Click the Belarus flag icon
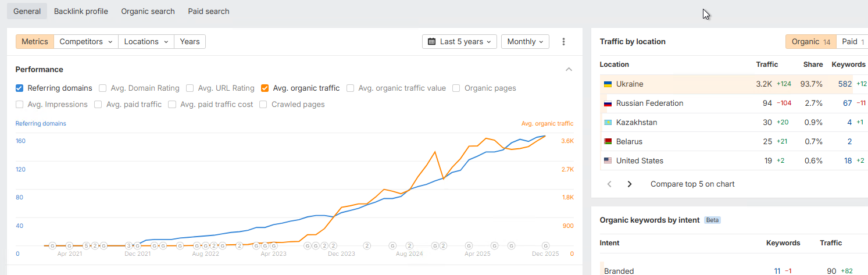Viewport: 868px width, 275px height. pos(608,142)
